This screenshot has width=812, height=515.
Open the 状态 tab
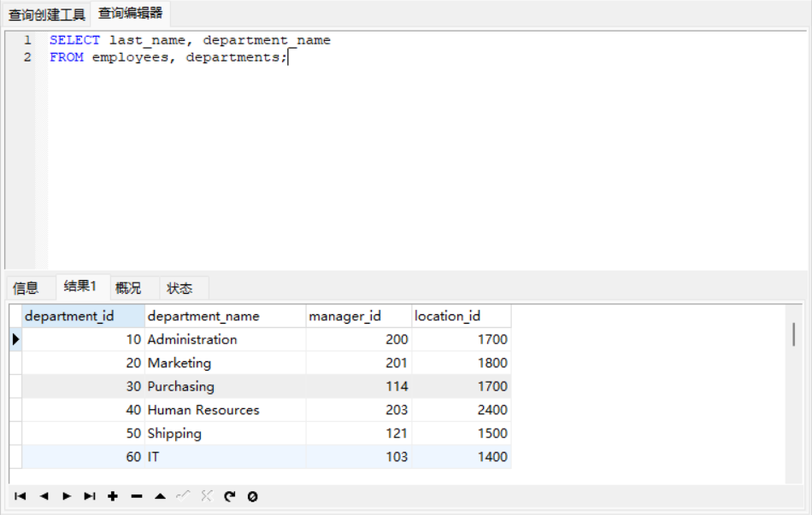pos(179,288)
